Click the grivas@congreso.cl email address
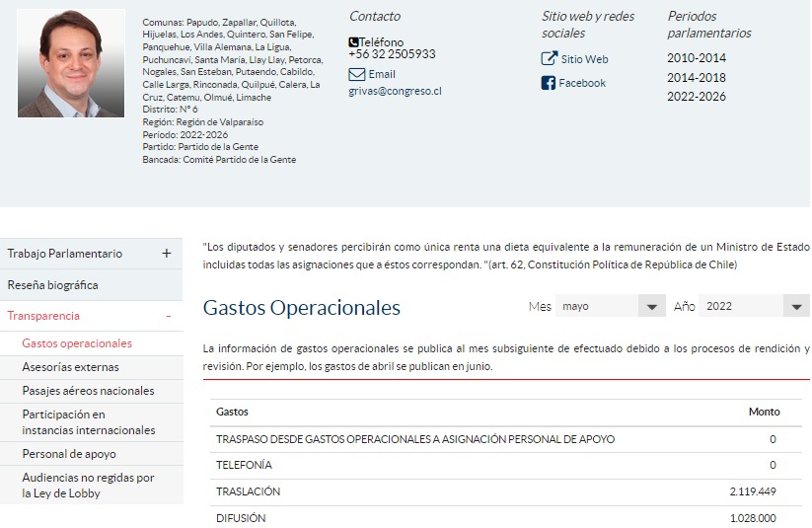The height and width of the screenshot is (528, 812). [395, 91]
